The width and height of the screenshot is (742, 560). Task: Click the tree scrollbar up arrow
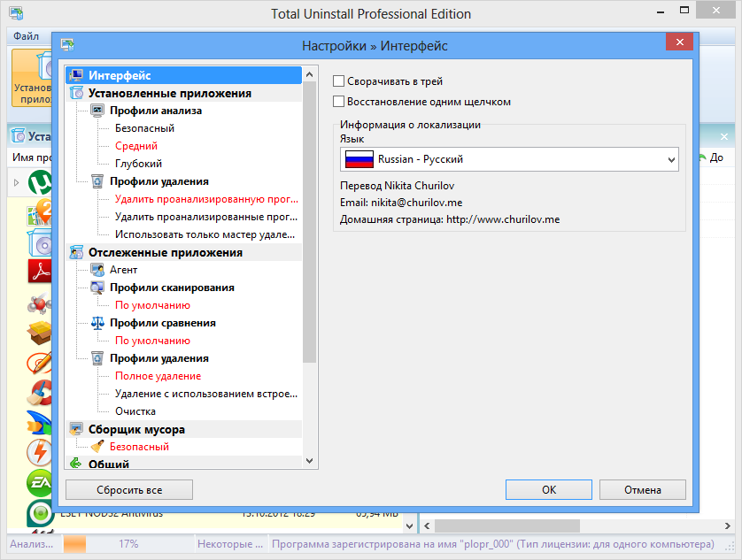coord(310,74)
